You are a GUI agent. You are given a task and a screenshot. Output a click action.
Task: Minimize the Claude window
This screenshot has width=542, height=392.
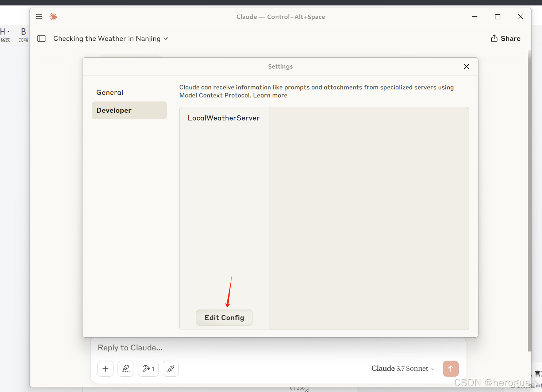(x=475, y=17)
